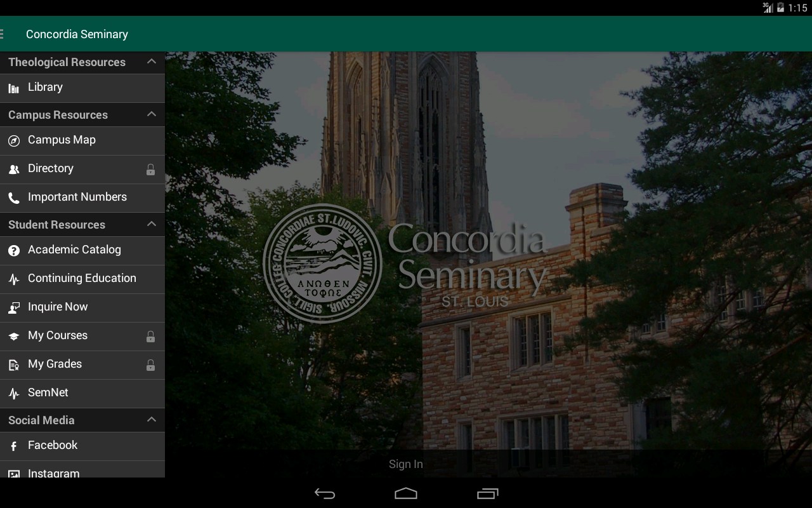Screen dimensions: 812x508
Task: Tap the SemNet pulse icon
Action: click(x=14, y=394)
